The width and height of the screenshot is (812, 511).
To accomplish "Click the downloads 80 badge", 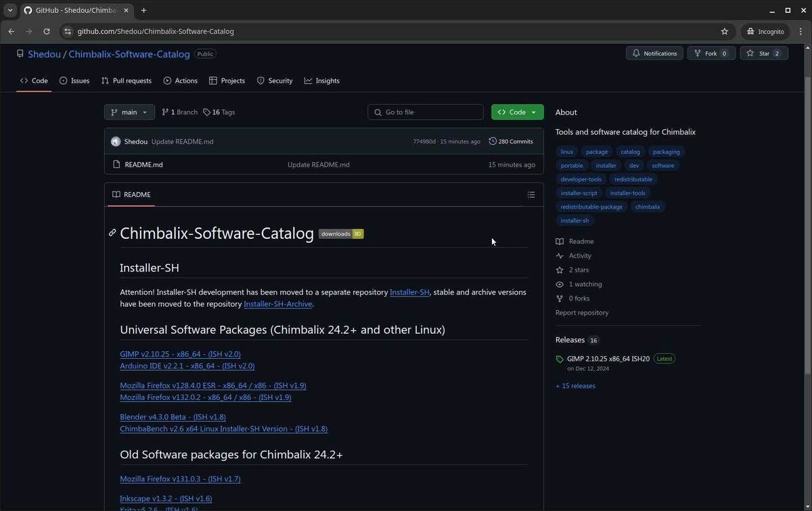I will click(341, 234).
